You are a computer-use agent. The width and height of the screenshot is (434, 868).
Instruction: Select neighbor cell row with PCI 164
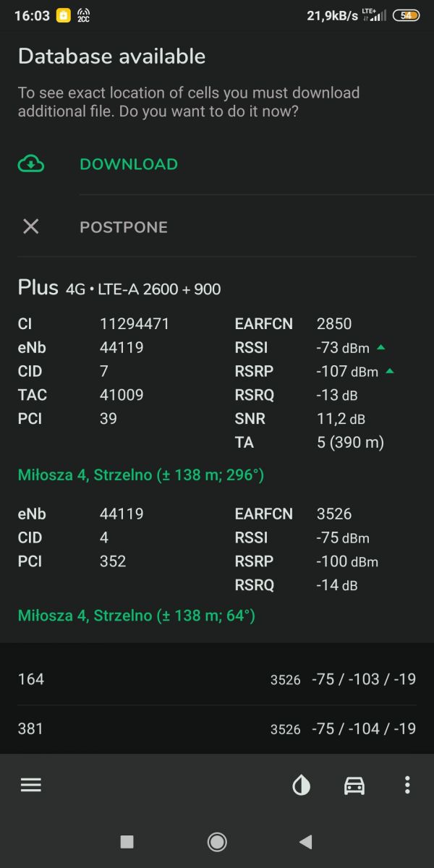217,679
